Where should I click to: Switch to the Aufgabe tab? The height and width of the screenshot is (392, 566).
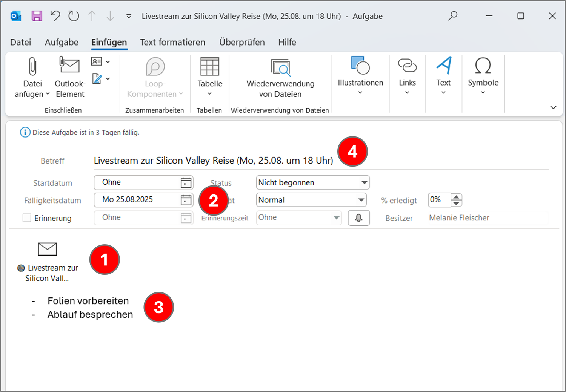[62, 42]
